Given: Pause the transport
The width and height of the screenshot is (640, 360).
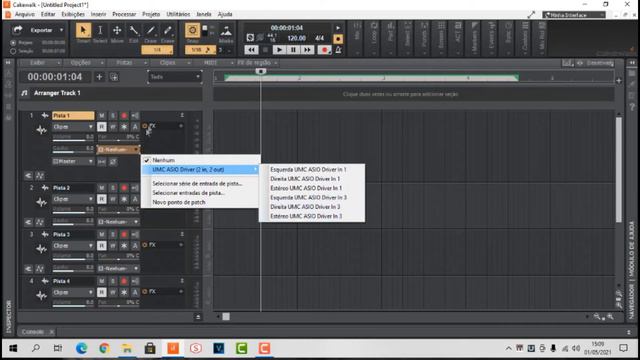Looking at the screenshot, I should (x=293, y=50).
